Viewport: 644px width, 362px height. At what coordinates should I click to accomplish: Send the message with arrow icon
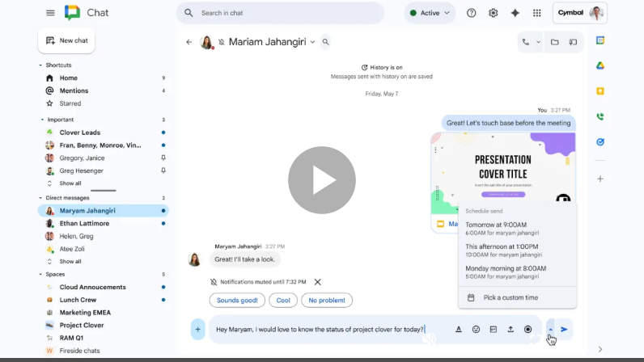[x=565, y=330]
